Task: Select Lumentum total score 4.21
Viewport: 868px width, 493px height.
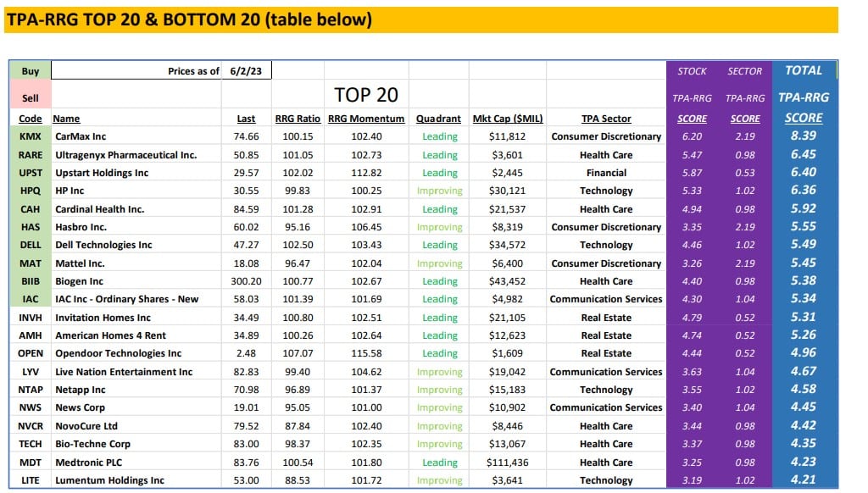Action: (x=804, y=479)
